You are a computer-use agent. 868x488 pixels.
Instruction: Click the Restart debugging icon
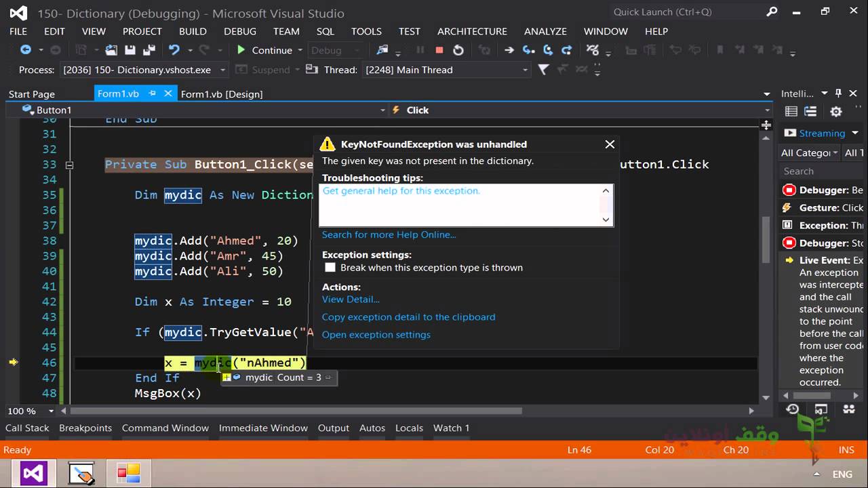458,49
